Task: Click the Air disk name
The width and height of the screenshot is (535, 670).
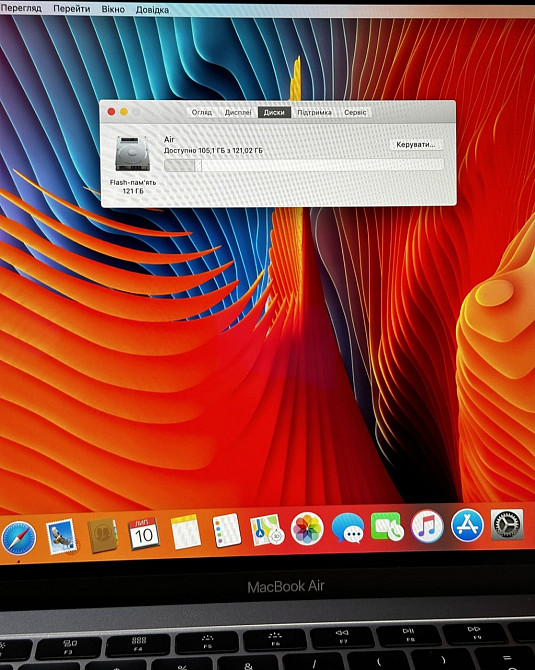Action: 169,139
